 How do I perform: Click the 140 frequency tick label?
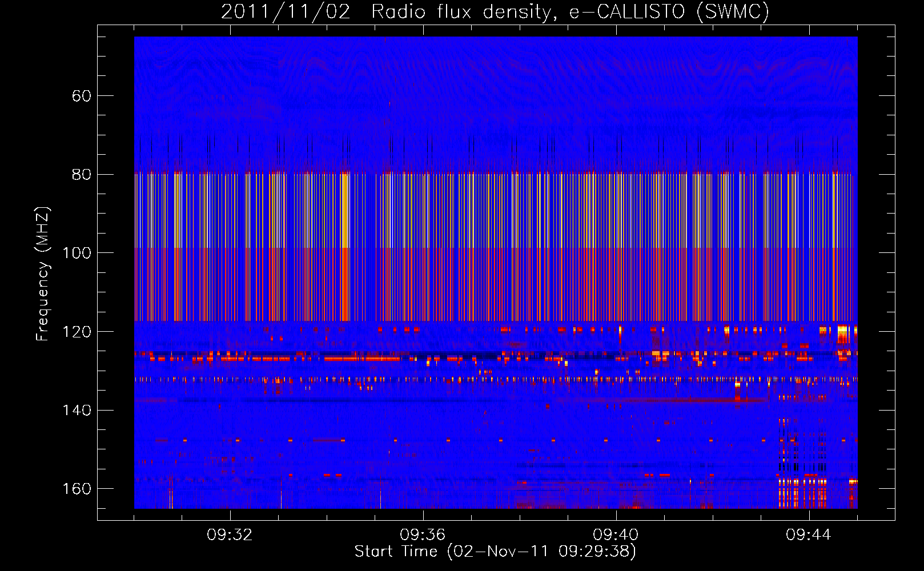77,410
